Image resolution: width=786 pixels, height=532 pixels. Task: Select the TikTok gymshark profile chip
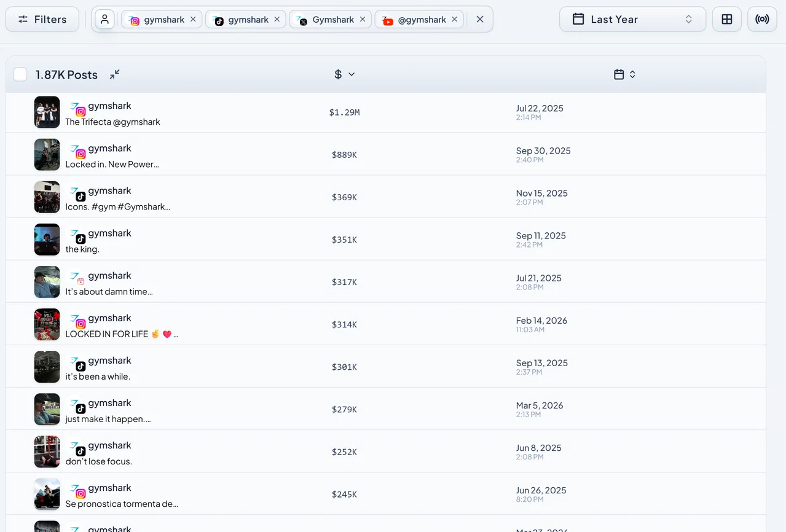(246, 20)
